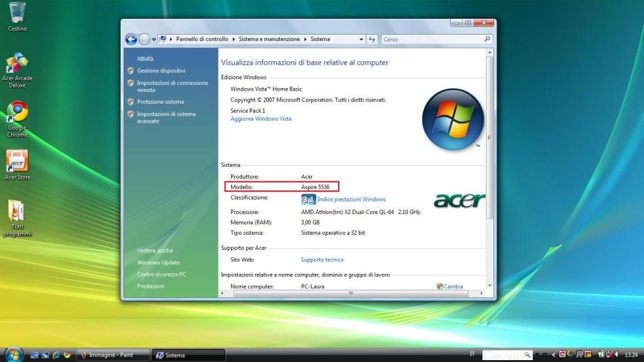Open the Windows Start orb

tap(14, 354)
